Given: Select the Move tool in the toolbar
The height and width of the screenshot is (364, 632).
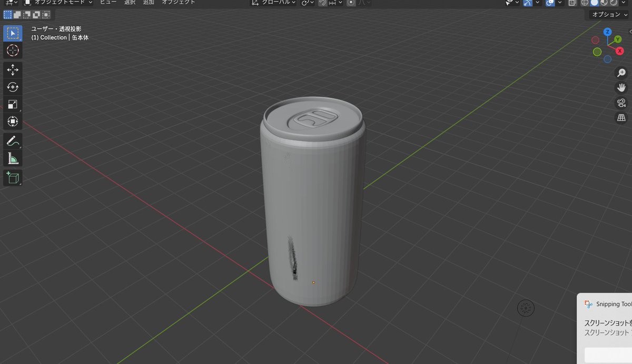Looking at the screenshot, I should [x=12, y=69].
